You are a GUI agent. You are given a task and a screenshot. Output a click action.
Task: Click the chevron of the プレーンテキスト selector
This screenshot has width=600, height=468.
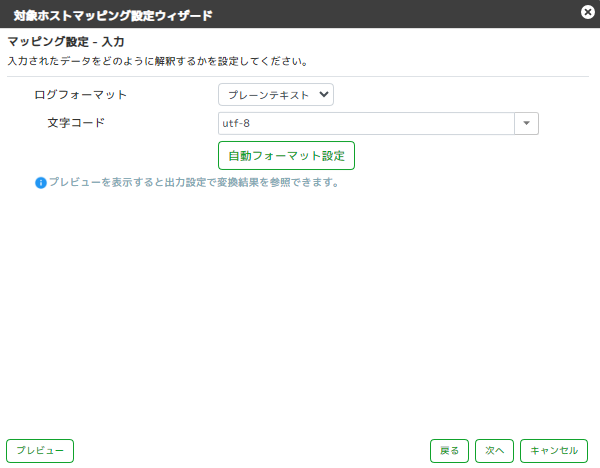click(324, 94)
